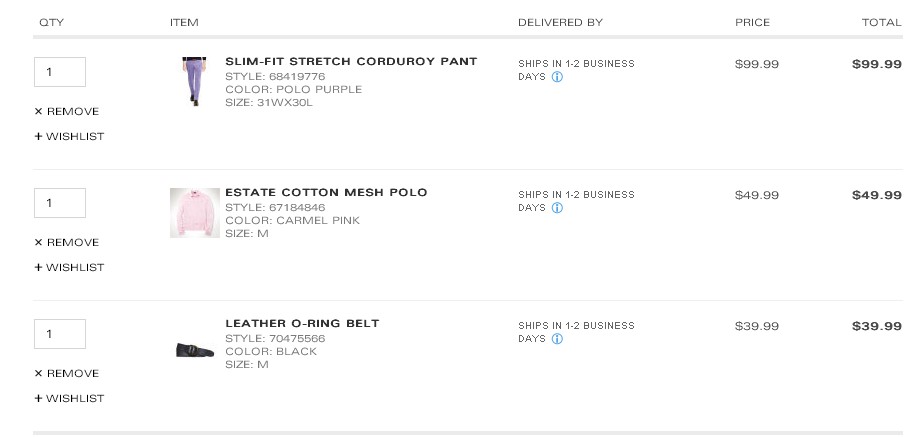This screenshot has height=437, width=921.
Task: Remove the Leather O-Ring Belt from cart
Action: [66, 374]
